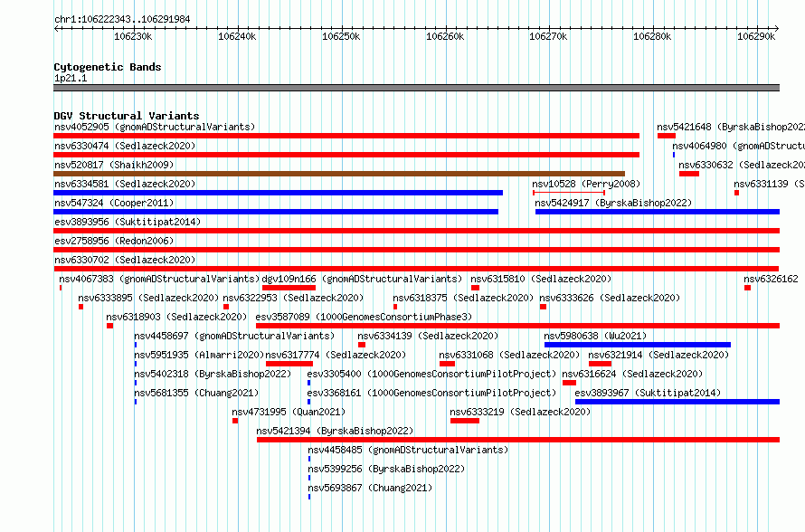Open nsv6334139 Sedlazeck2020 label
Image resolution: width=805 pixels, height=532 pixels.
point(428,336)
